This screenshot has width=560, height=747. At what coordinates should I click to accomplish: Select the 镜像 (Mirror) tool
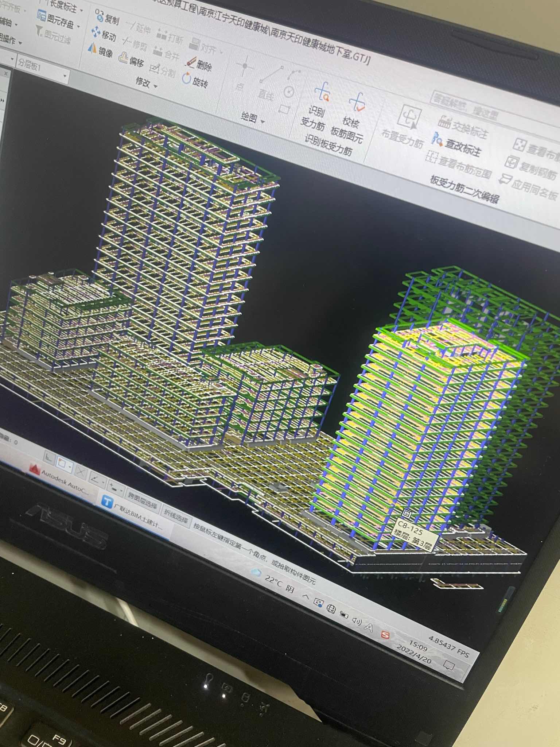click(100, 50)
